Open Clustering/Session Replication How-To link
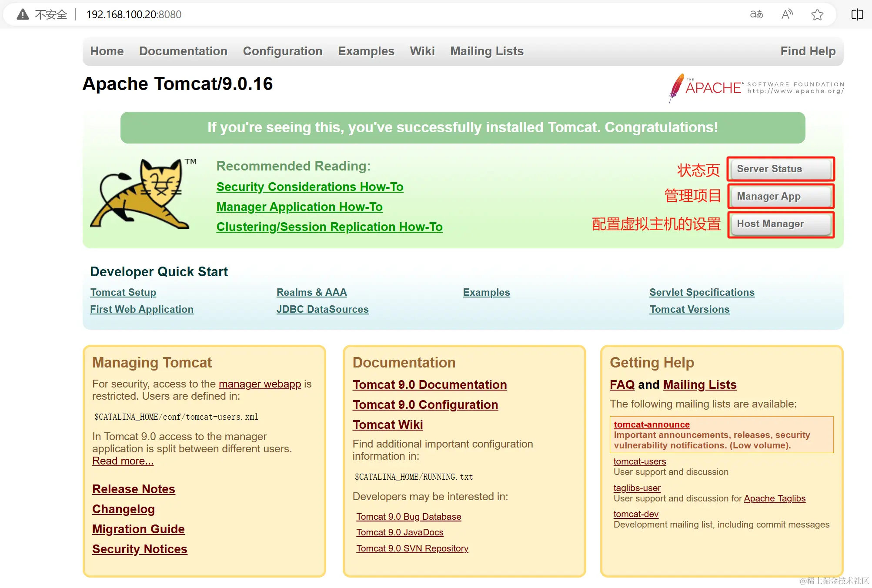872x588 pixels. [x=330, y=227]
